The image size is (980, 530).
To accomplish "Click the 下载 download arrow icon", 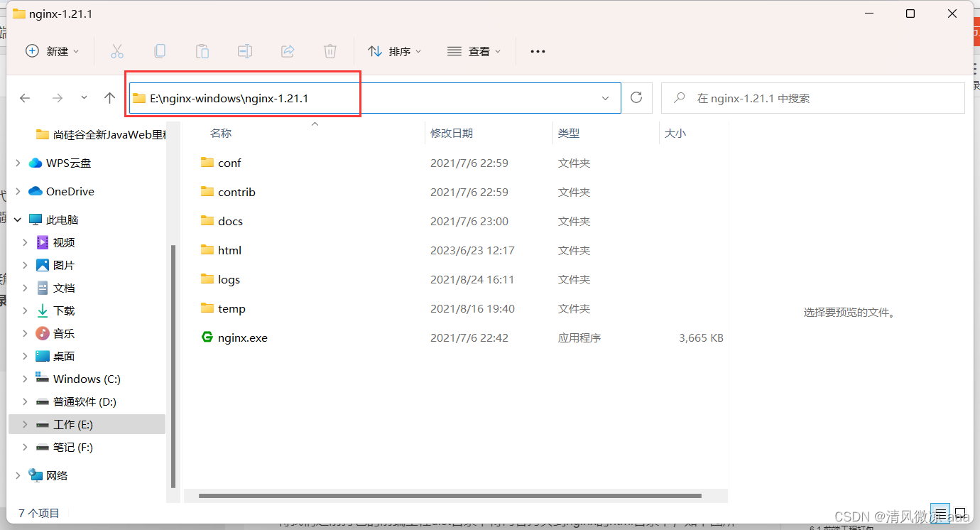I will [43, 310].
